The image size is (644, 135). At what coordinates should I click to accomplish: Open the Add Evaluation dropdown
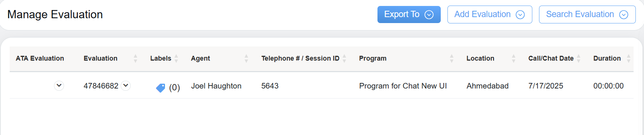click(x=490, y=15)
